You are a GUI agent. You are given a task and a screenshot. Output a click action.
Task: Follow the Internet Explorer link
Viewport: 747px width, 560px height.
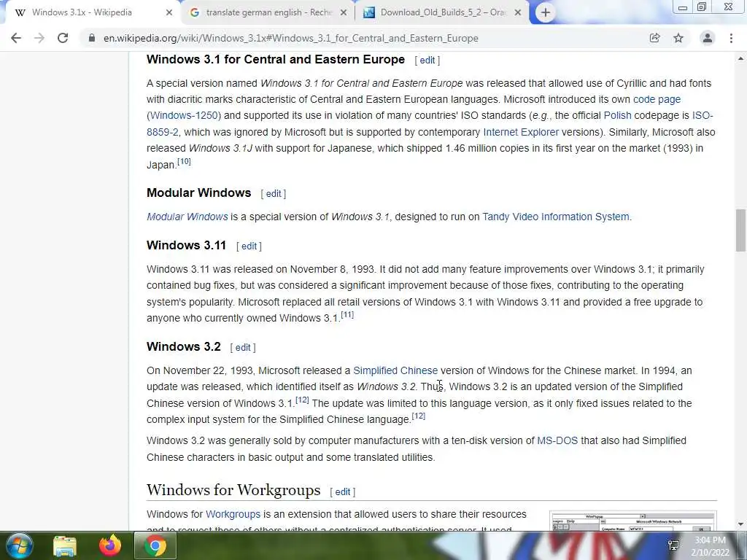[521, 133]
